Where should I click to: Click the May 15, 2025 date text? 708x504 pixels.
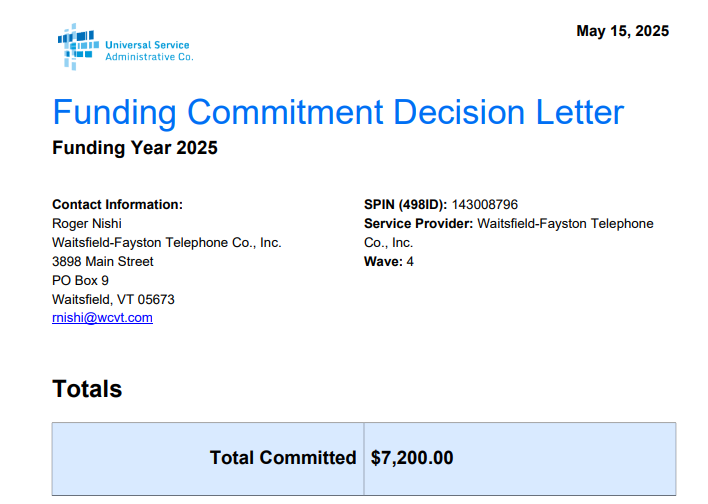pos(622,31)
